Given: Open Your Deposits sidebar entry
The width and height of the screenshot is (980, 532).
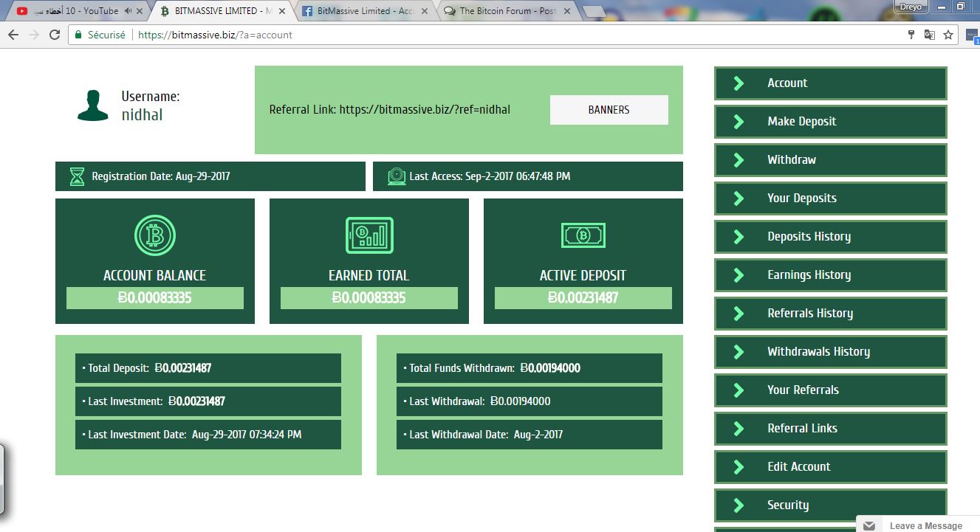Looking at the screenshot, I should point(830,198).
